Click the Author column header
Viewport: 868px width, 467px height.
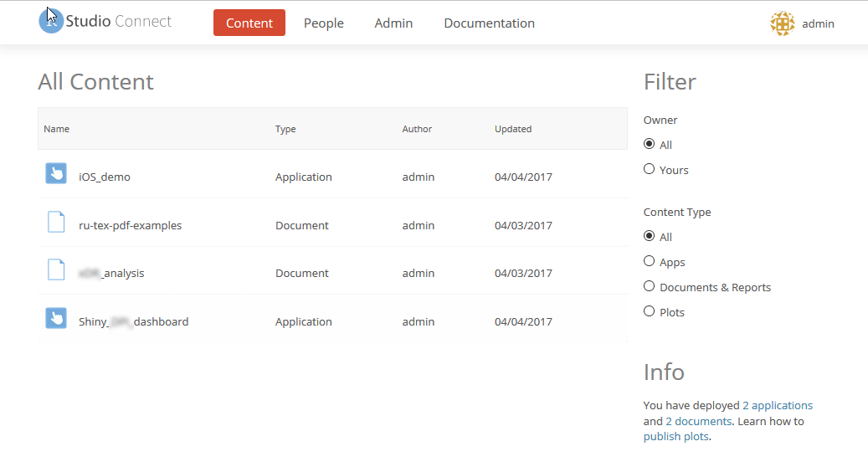click(x=417, y=129)
